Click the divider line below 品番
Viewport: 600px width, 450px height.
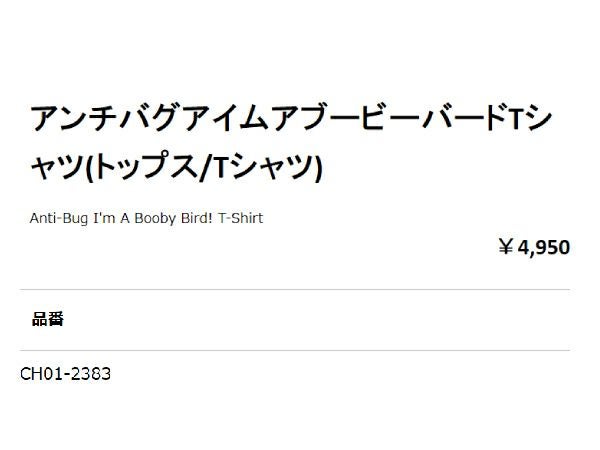tap(295, 350)
